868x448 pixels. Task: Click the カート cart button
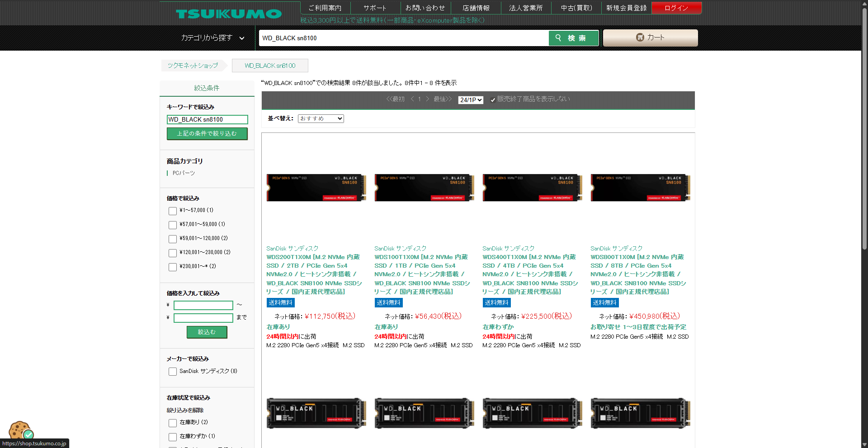tap(650, 38)
